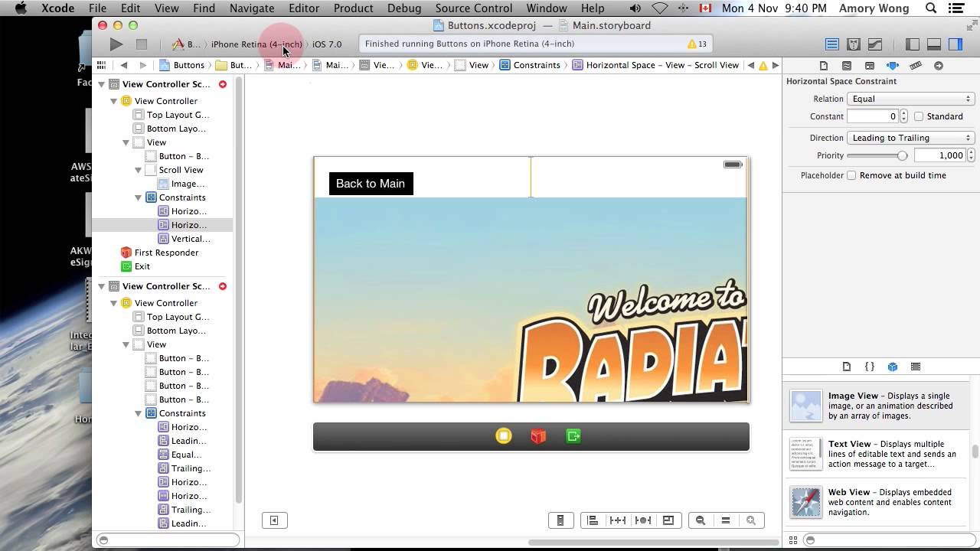
Task: Open Resolve Auto Layout Issues menu
Action: (643, 520)
